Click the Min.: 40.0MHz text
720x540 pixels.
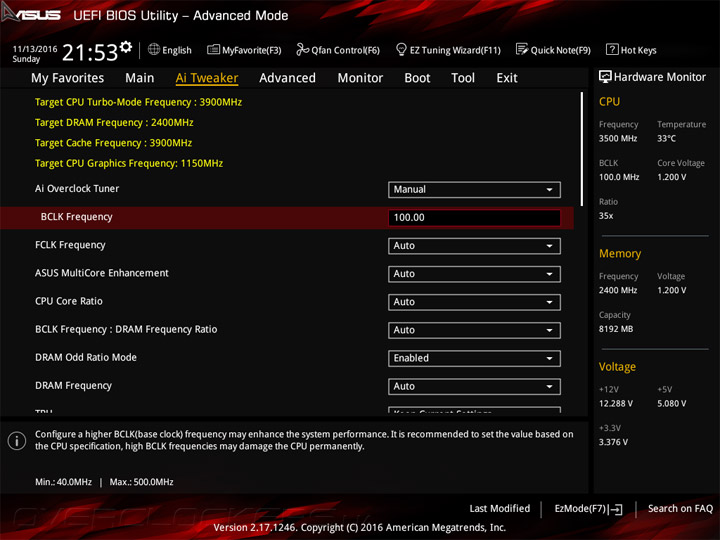(63, 482)
